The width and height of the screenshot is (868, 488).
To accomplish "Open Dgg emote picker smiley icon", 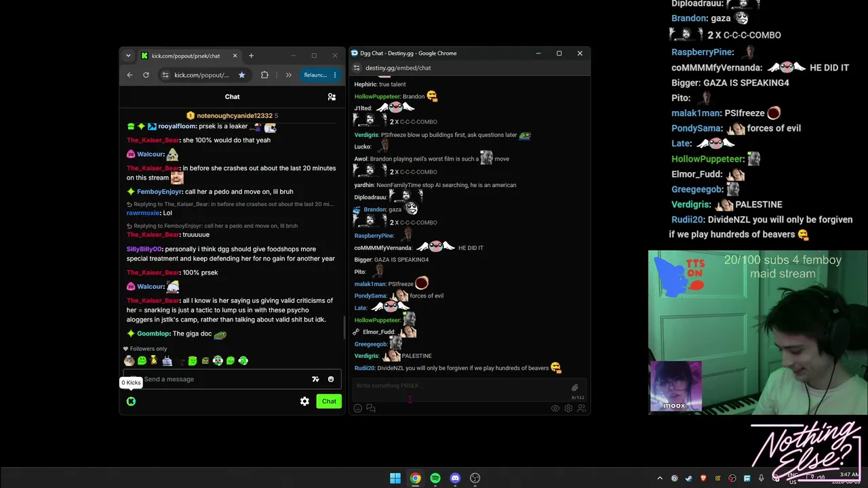I will pyautogui.click(x=358, y=408).
